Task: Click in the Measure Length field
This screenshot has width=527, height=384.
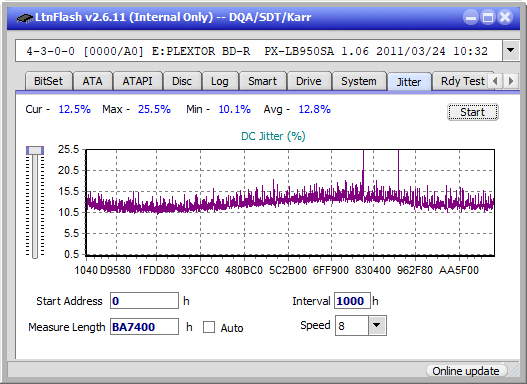Action: (144, 327)
